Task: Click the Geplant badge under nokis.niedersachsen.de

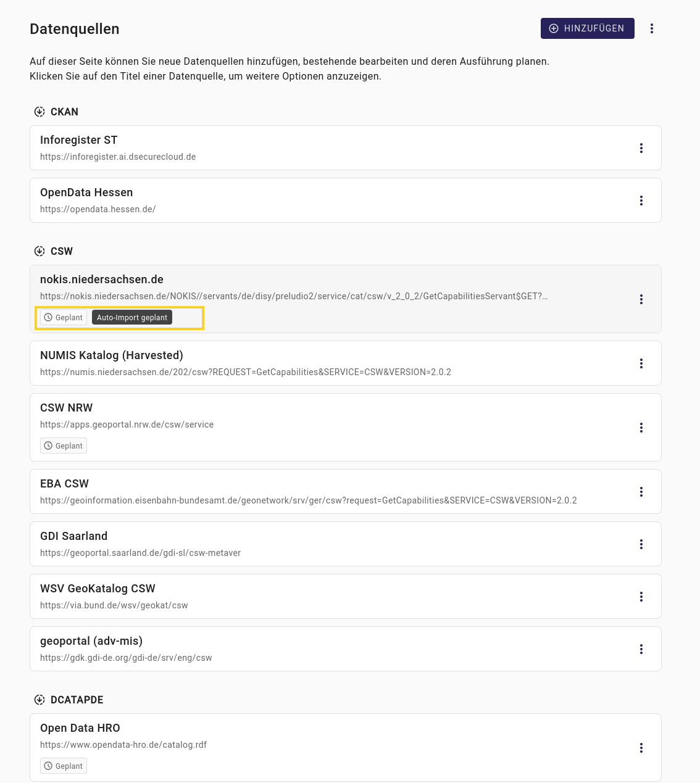Action: 64,318
